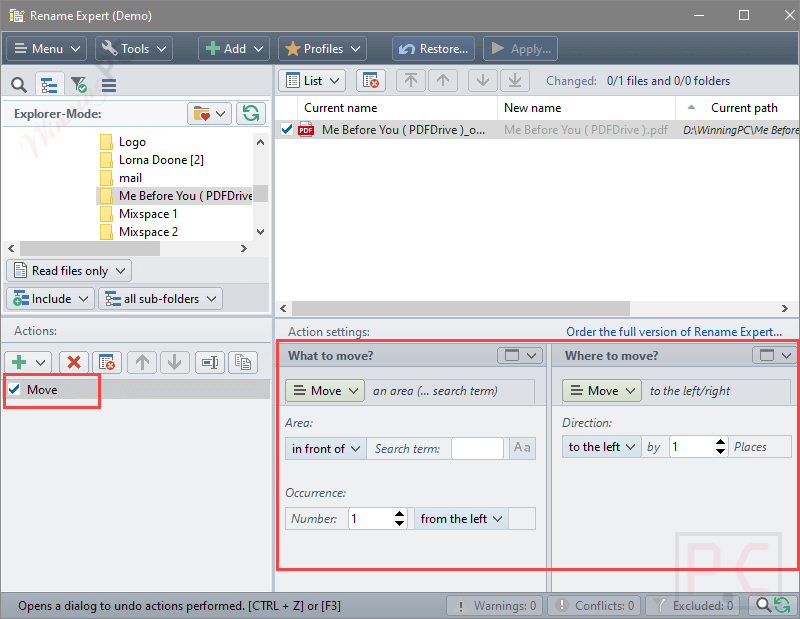Click the magnifier search tab icon

[x=19, y=85]
